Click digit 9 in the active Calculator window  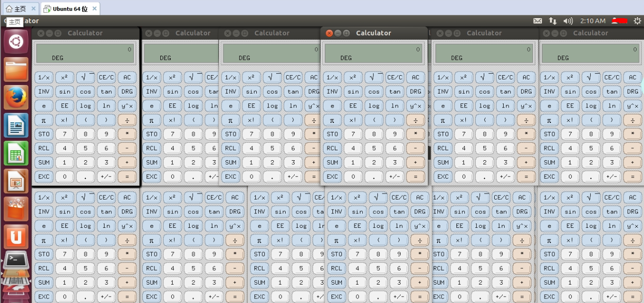395,134
